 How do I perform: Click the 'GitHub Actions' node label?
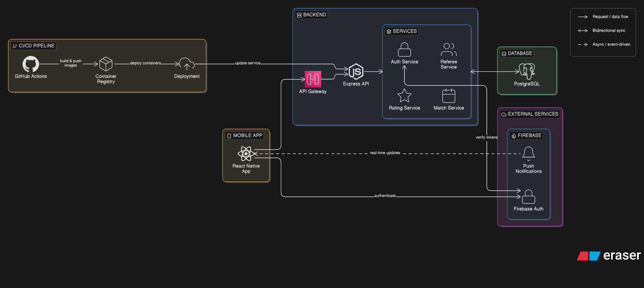coord(31,76)
